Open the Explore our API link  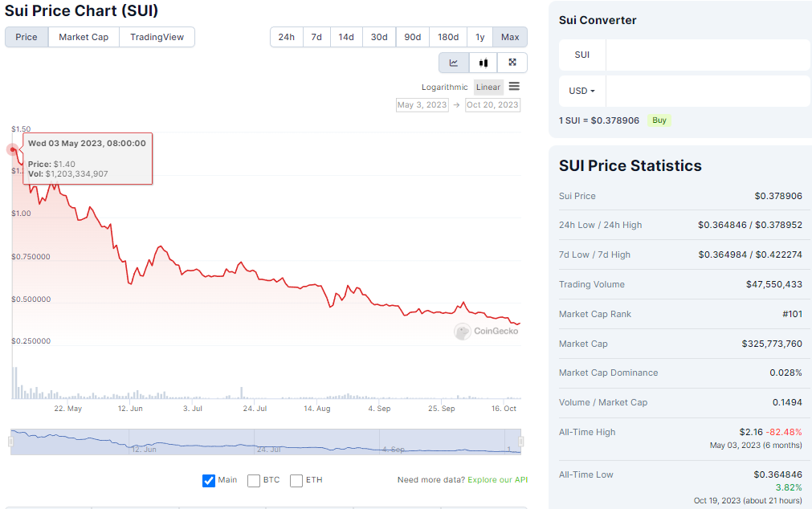(x=497, y=479)
